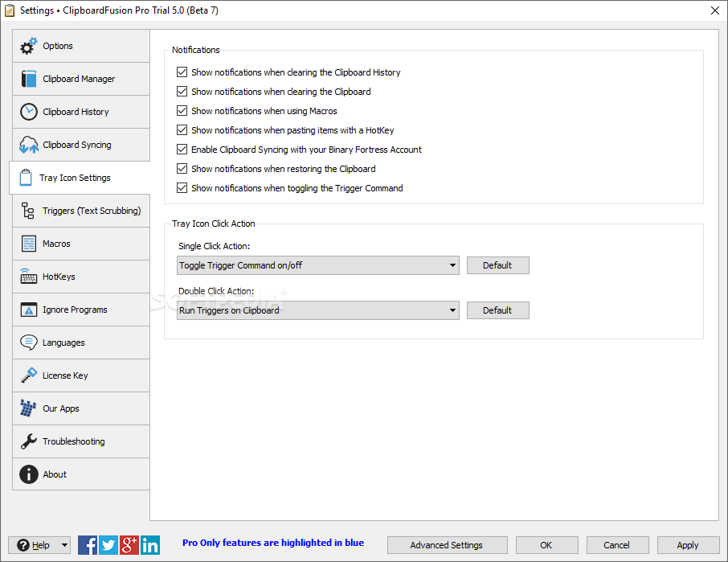This screenshot has width=728, height=562.
Task: Click the Clipboard Syncing cloud icon
Action: point(29,145)
